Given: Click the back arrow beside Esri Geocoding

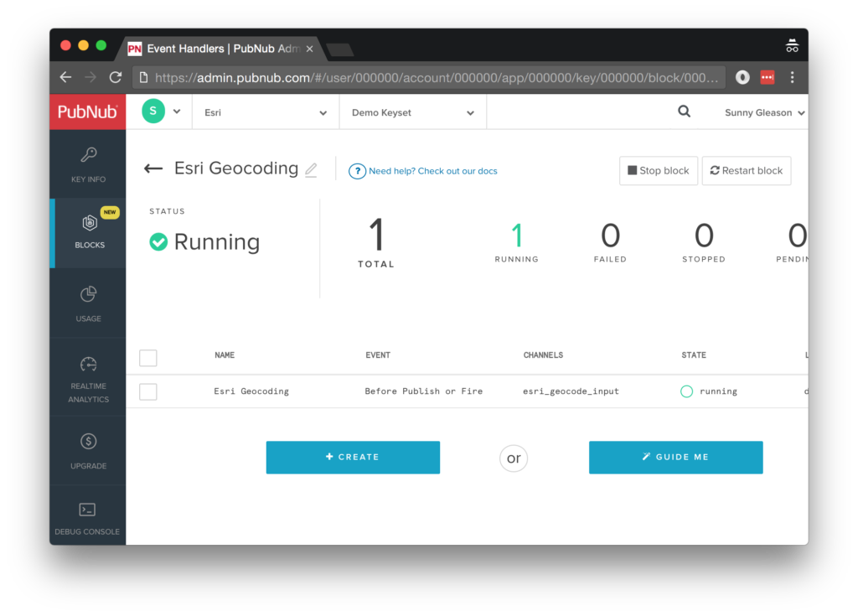Looking at the screenshot, I should tap(153, 168).
